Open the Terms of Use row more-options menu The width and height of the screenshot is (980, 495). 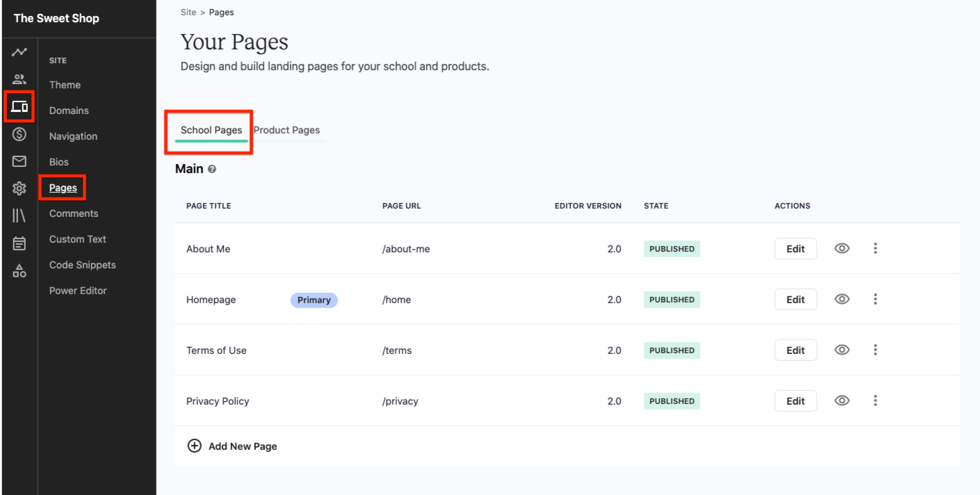click(x=875, y=350)
